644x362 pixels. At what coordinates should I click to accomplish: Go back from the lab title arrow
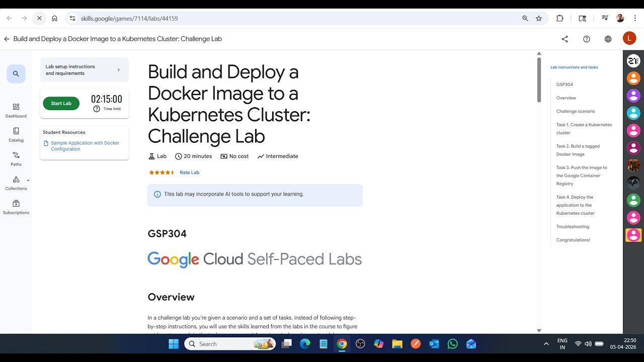[x=7, y=39]
